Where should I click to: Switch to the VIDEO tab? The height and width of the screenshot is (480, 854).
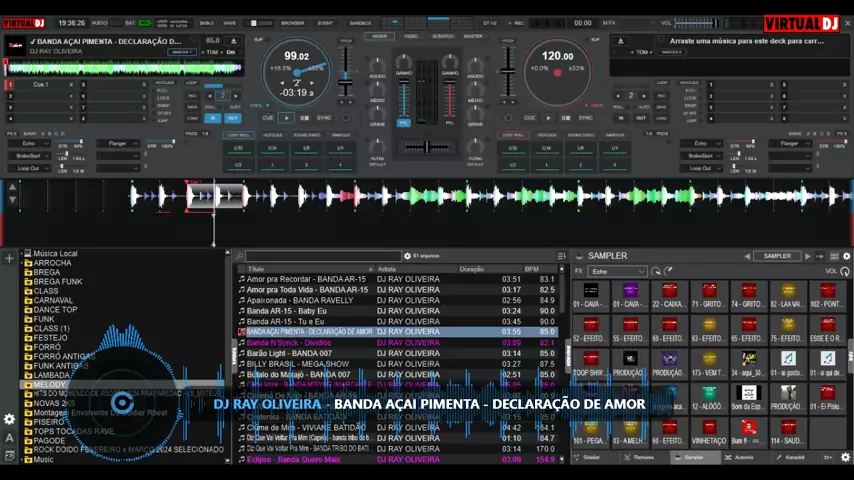point(411,36)
